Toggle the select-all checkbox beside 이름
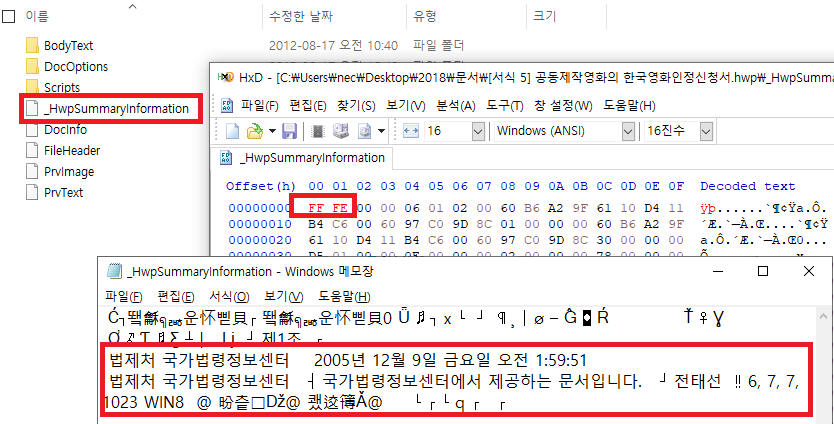This screenshot has height=424, width=834. pos(9,17)
